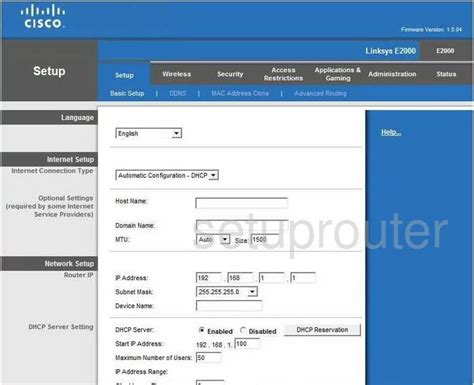Click the E2000 model label
The image size is (474, 385).
[x=445, y=51]
